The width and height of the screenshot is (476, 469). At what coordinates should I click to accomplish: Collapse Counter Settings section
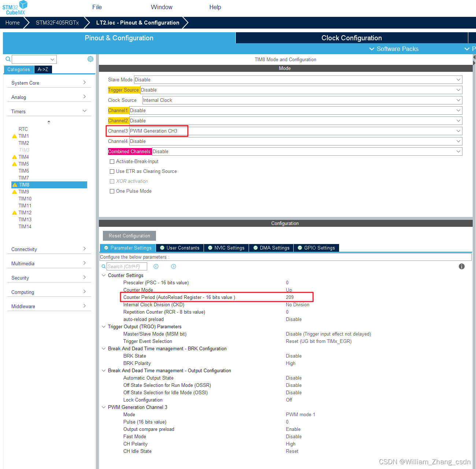tap(104, 275)
